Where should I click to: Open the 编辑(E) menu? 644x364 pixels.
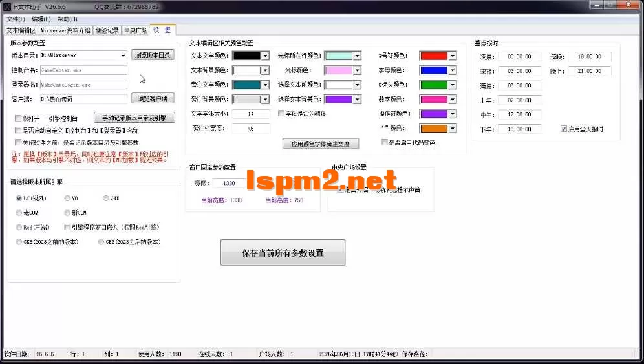(41, 19)
